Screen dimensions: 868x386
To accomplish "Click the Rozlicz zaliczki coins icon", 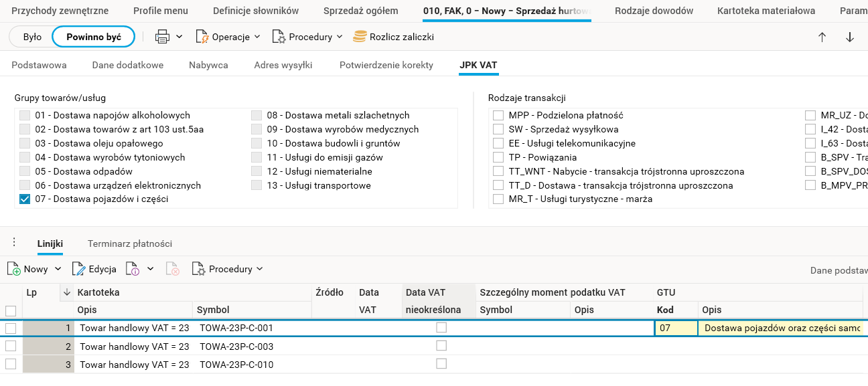I will point(360,37).
